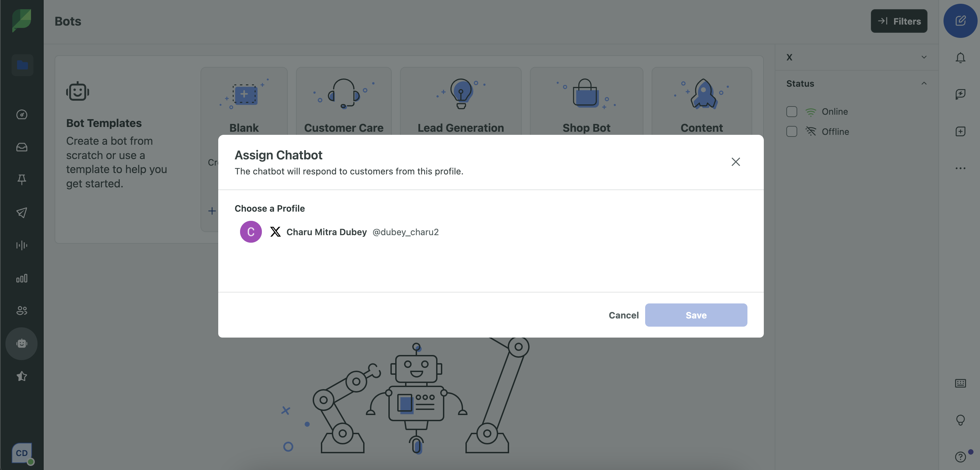
Task: Open the reports bar chart icon
Action: click(22, 279)
